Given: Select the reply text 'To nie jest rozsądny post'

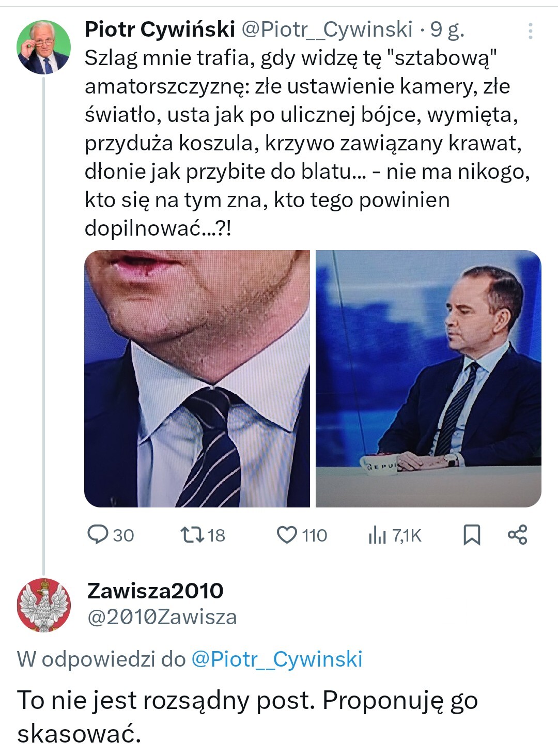Looking at the screenshot, I should click(247, 716).
